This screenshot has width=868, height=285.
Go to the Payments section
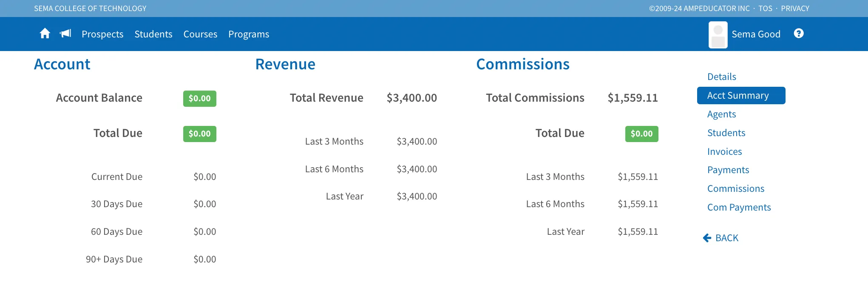(x=728, y=170)
